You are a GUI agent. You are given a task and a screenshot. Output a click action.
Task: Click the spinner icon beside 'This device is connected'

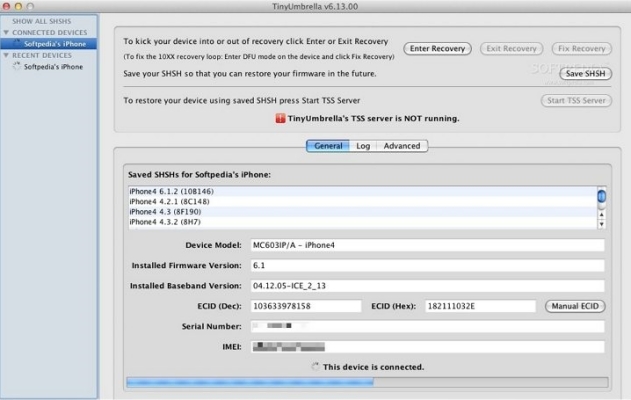tap(314, 367)
